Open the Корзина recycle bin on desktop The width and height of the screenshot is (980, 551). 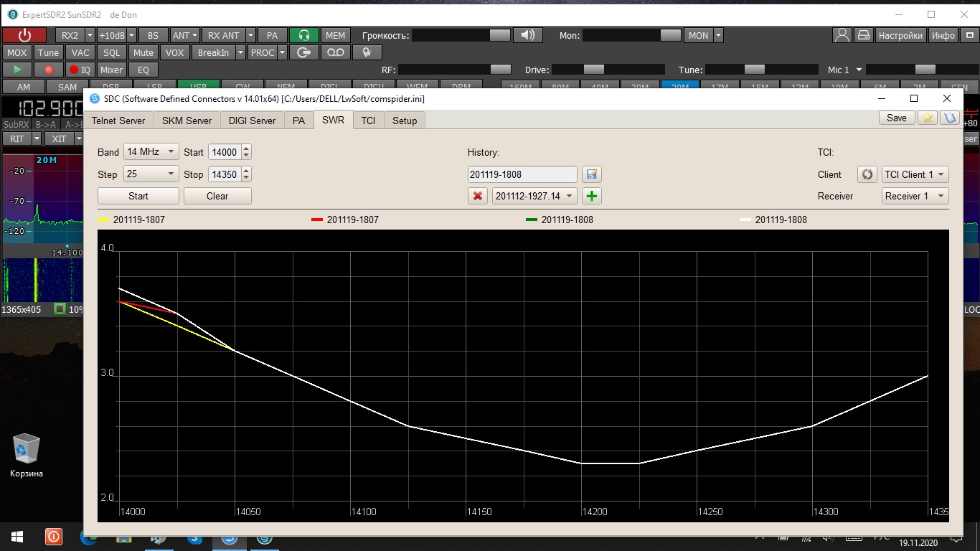[x=27, y=456]
